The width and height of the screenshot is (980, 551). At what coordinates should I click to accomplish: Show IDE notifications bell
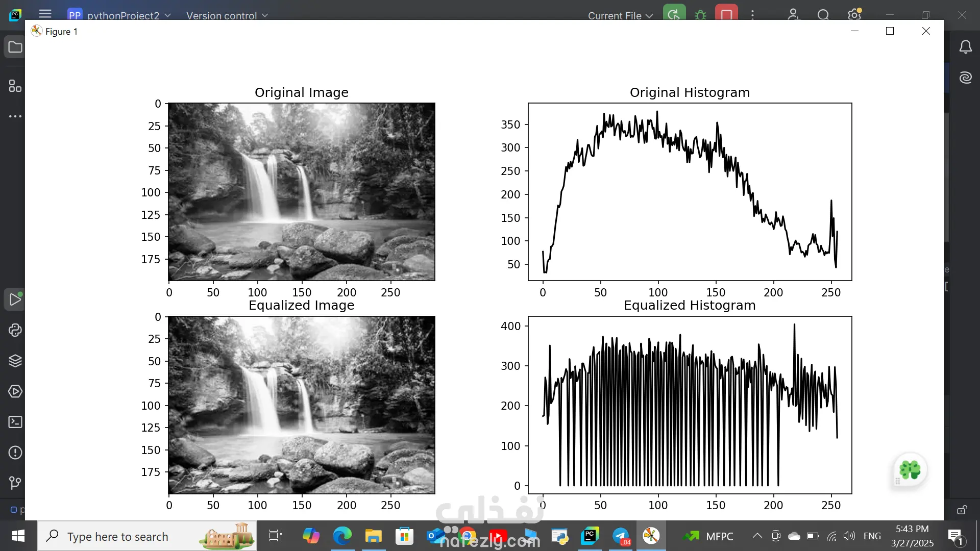click(x=965, y=47)
